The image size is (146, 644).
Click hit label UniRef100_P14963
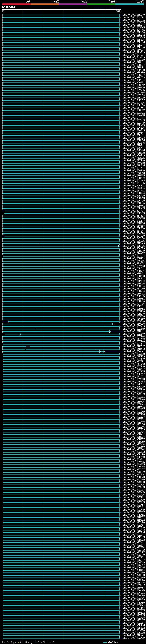(134, 364)
